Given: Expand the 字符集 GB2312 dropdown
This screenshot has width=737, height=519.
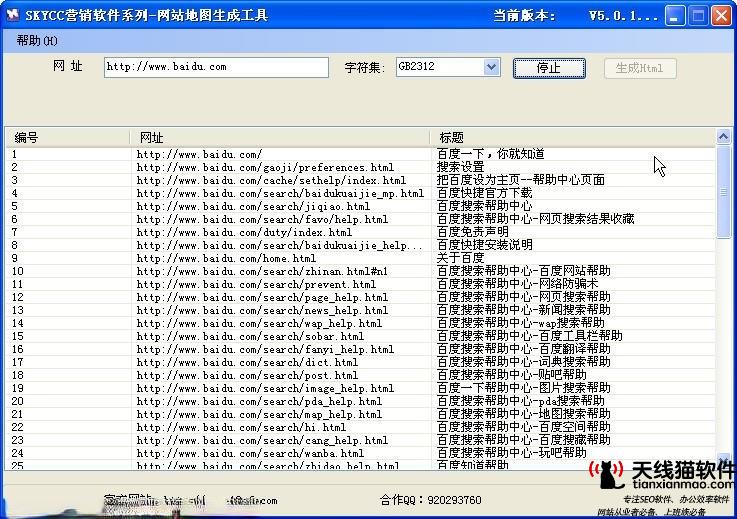Looking at the screenshot, I should (x=492, y=67).
